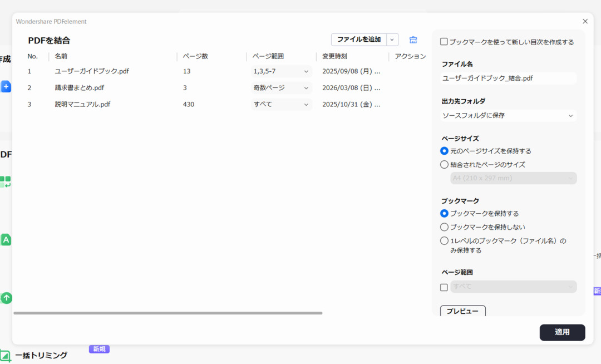Check the すべて checkbox under ページ範囲
This screenshot has width=601, height=364.
pos(444,287)
